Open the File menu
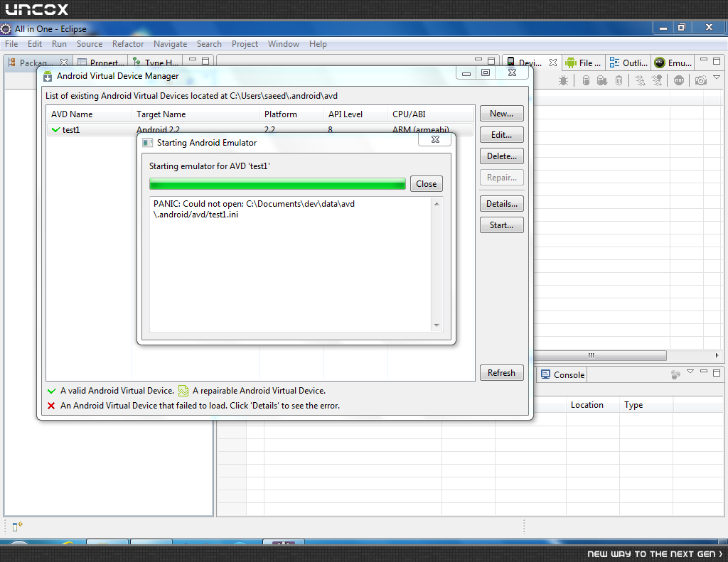 click(11, 44)
